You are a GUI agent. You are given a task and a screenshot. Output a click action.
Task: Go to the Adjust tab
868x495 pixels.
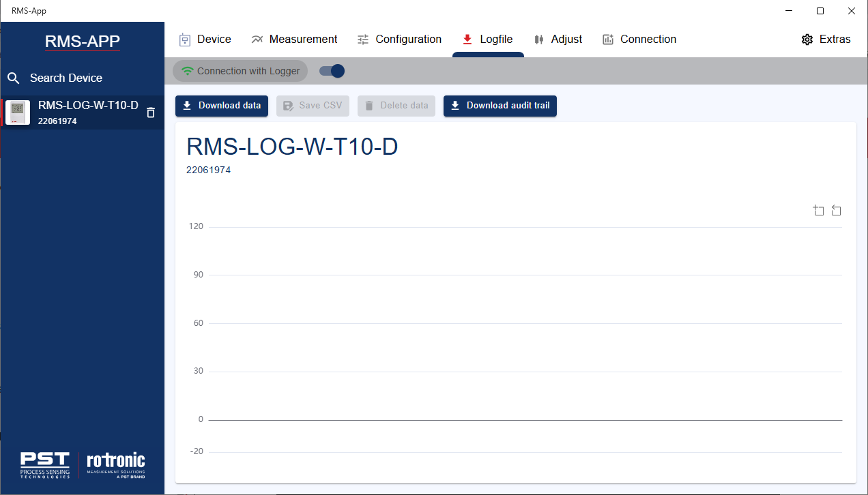click(558, 40)
